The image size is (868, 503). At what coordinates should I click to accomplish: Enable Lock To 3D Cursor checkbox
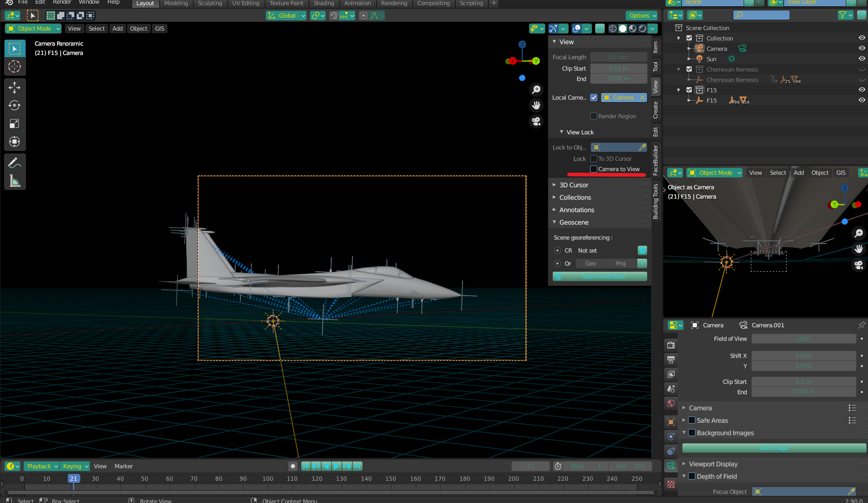[x=594, y=159]
